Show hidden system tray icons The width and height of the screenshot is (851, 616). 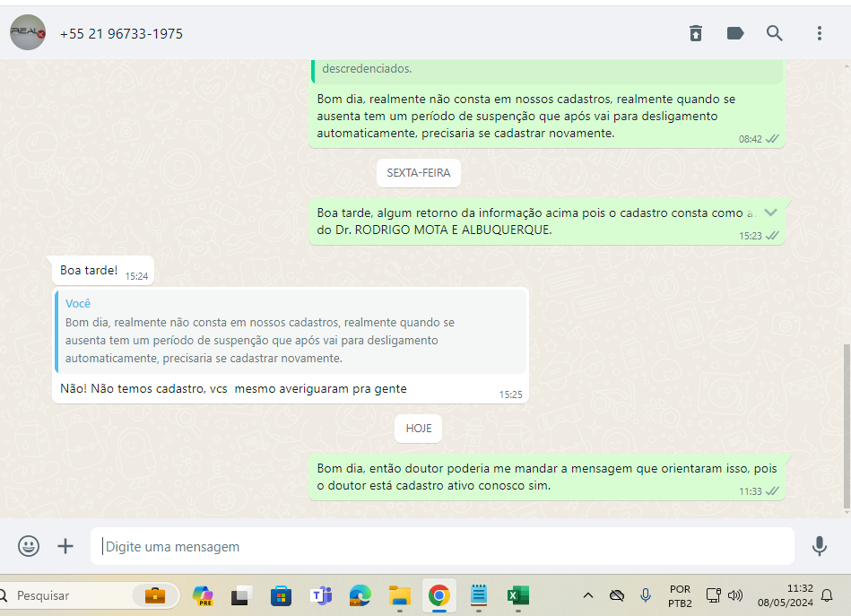click(588, 595)
